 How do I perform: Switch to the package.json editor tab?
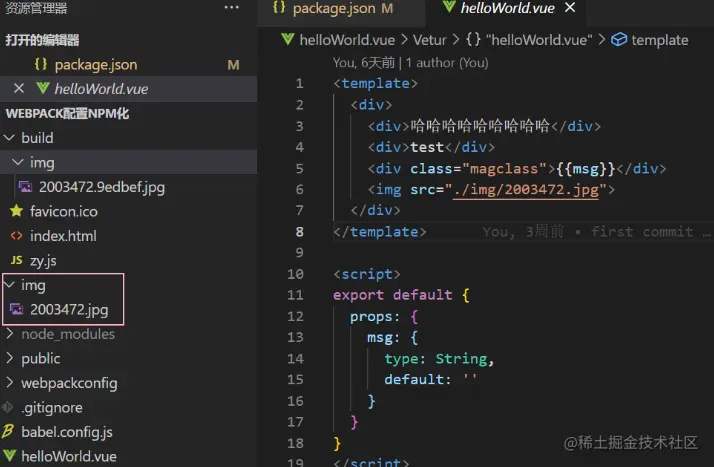tap(342, 9)
